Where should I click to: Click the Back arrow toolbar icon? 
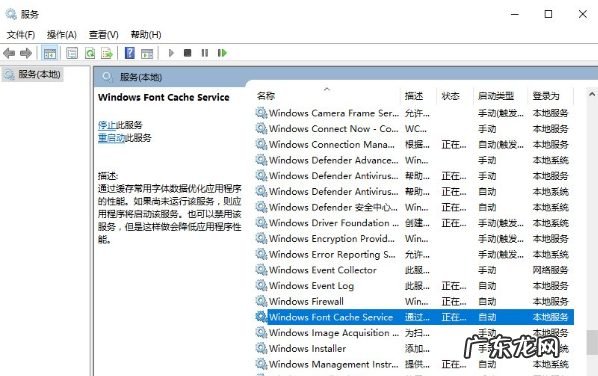[x=9, y=53]
